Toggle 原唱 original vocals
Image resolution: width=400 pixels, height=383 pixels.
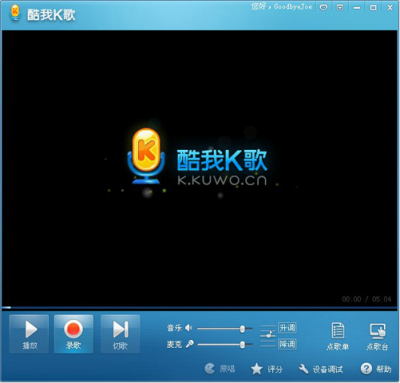click(220, 369)
